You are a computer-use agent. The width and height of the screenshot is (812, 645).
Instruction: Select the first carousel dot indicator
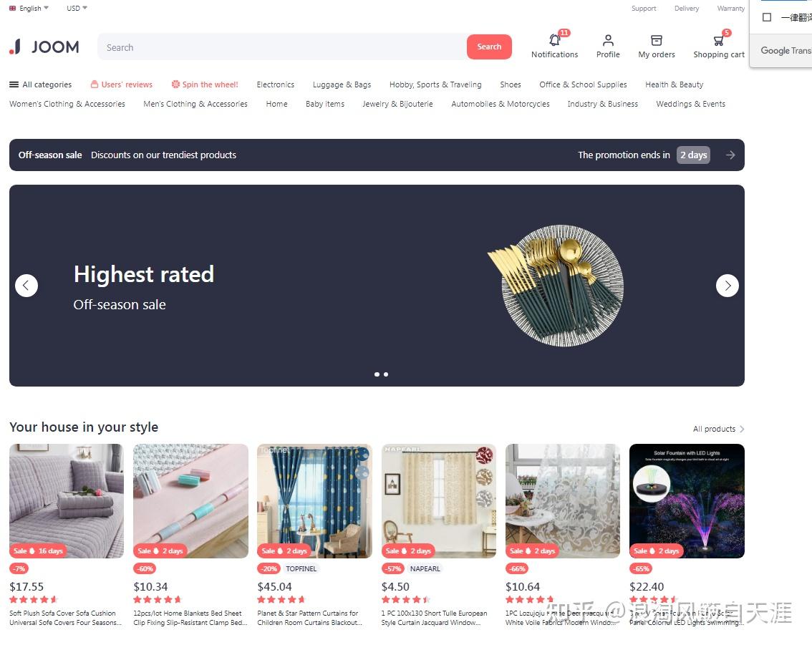[x=377, y=374]
